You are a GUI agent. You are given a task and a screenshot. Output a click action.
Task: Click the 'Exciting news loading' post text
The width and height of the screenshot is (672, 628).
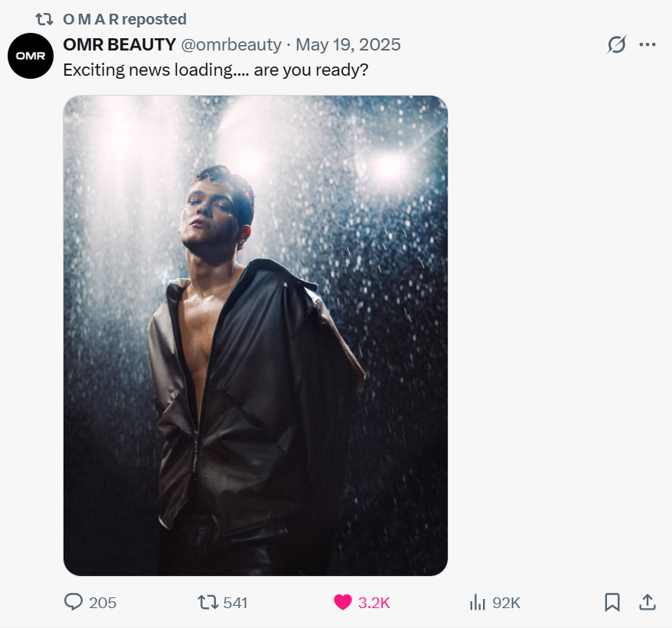[216, 70]
